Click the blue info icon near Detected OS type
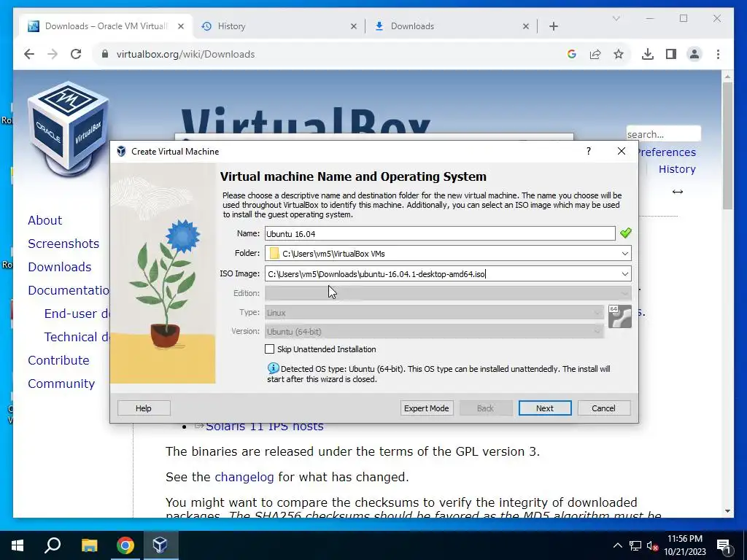 click(273, 368)
